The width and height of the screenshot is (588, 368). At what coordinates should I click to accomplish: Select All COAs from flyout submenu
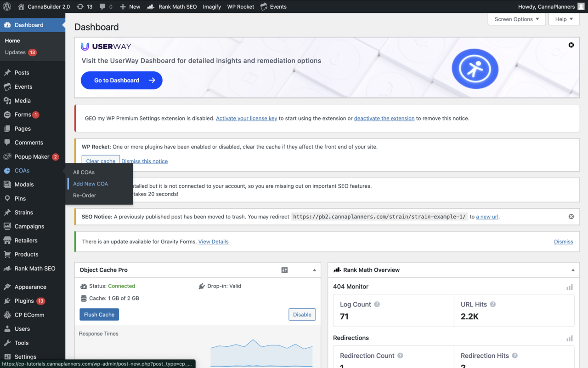tap(84, 172)
